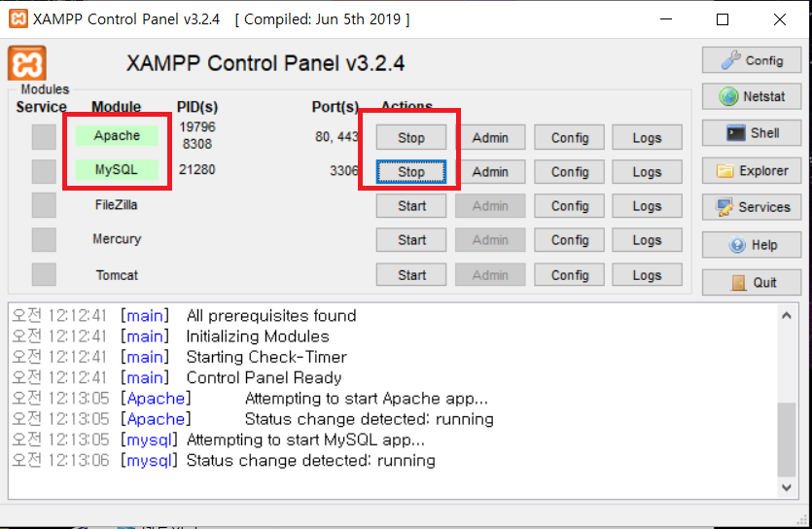Select the FileZilla module label

point(116,205)
